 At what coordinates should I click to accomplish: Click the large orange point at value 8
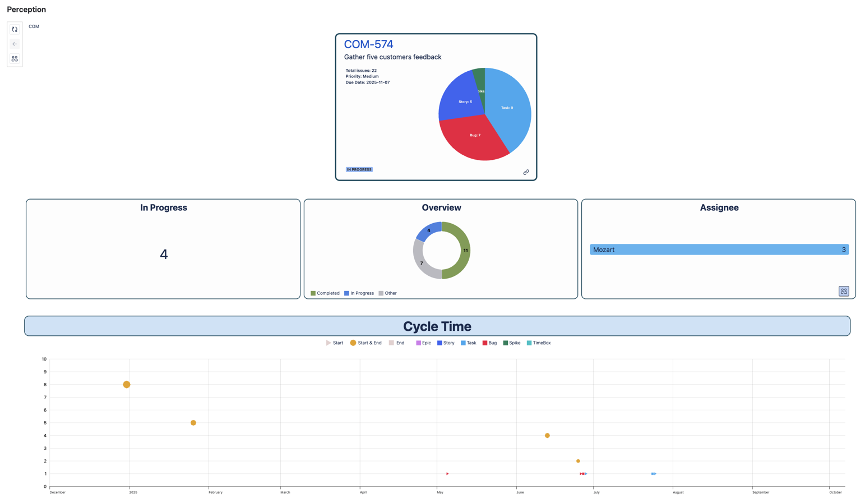click(127, 385)
